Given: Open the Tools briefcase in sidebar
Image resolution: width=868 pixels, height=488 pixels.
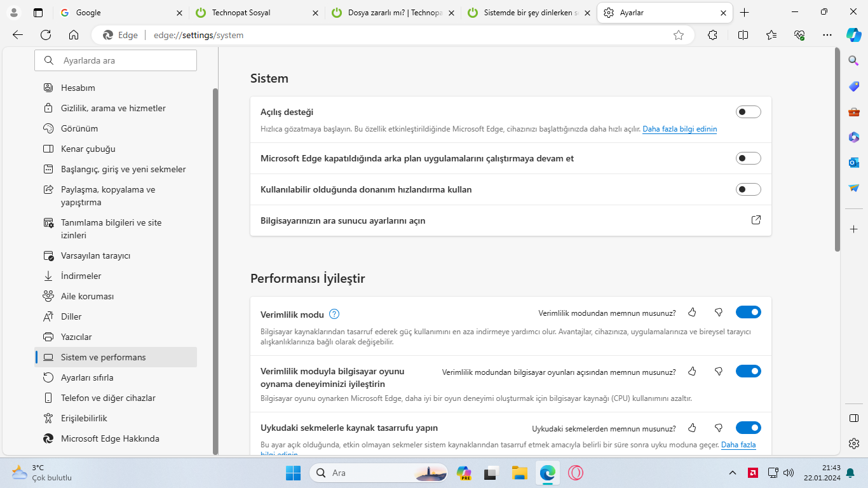Looking at the screenshot, I should coord(854,112).
